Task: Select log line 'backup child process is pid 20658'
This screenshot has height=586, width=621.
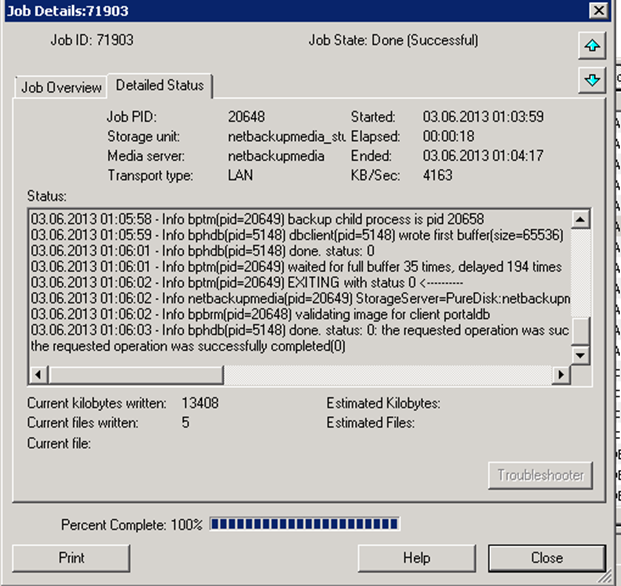Action: pyautogui.click(x=257, y=219)
